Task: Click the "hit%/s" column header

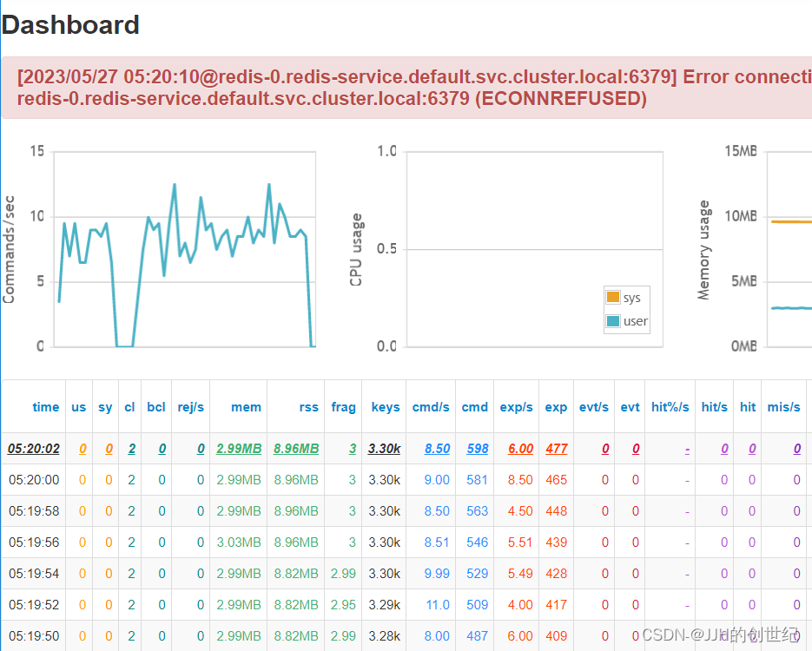Action: click(x=670, y=406)
